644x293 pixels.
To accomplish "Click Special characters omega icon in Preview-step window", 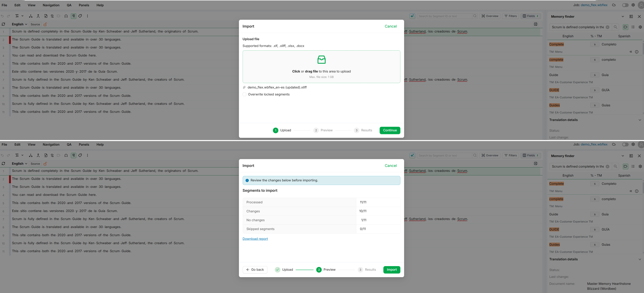I will 66,156.
